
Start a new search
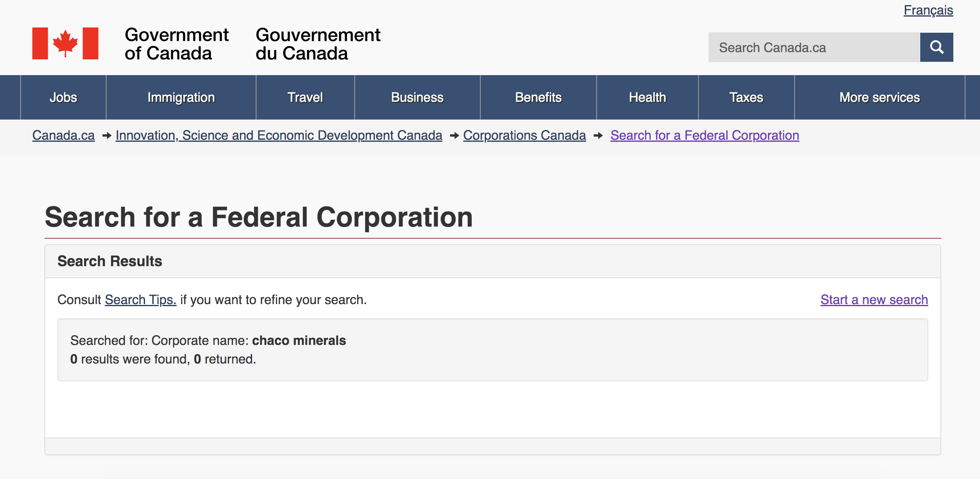(x=874, y=300)
